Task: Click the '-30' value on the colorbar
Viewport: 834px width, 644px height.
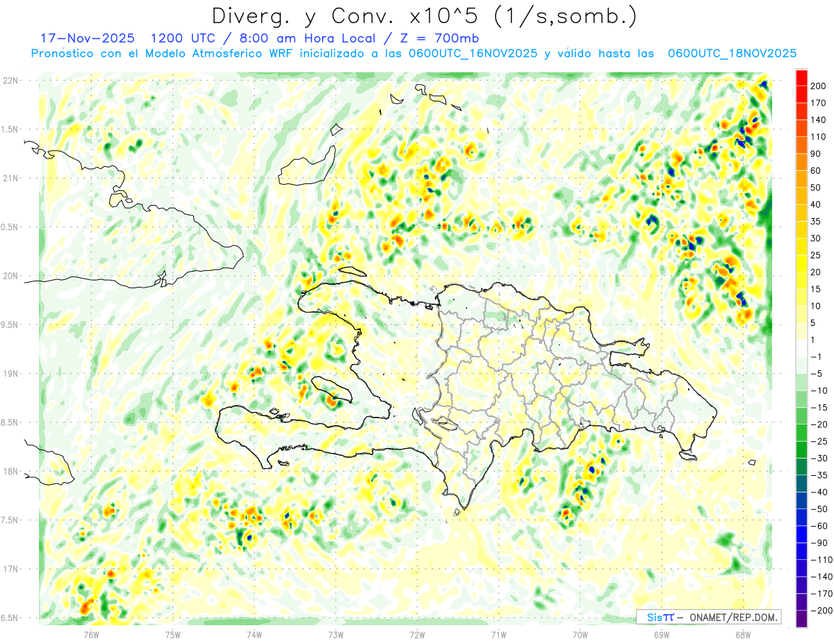Action: (x=819, y=459)
